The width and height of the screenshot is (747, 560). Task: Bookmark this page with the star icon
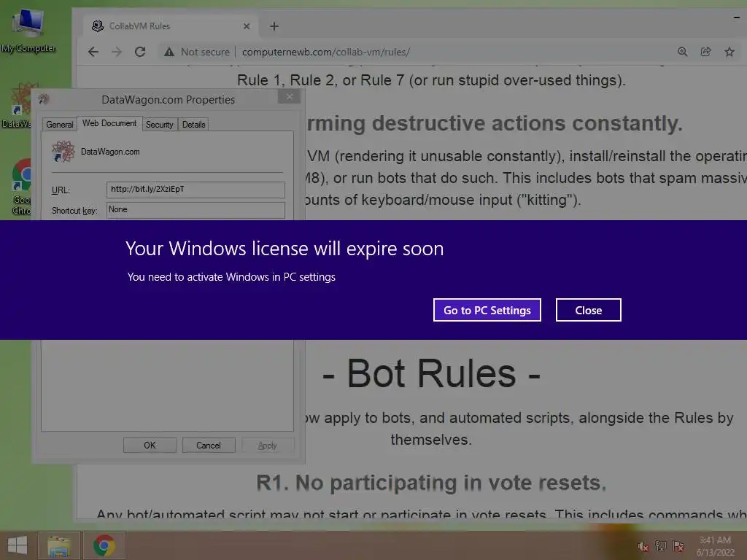tap(729, 52)
